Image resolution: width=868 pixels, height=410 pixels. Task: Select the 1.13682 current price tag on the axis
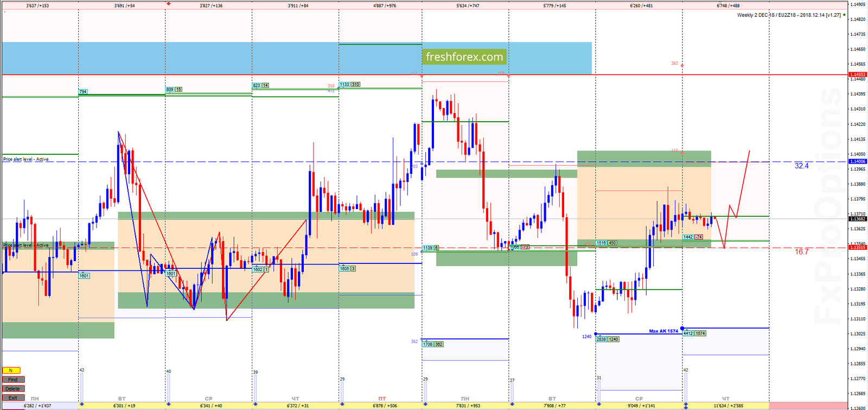(858, 219)
